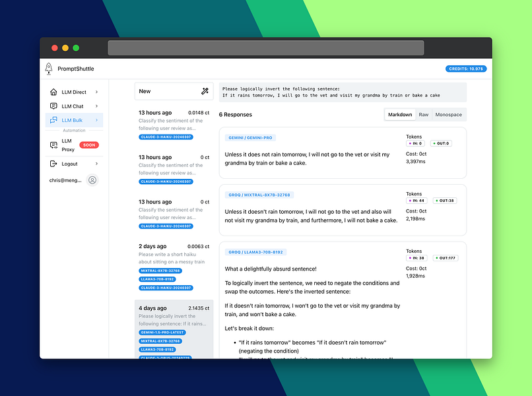Viewport: 532px width, 396px height.
Task: Click the GEMINI / GEMINI-PRO model tag
Action: [250, 138]
